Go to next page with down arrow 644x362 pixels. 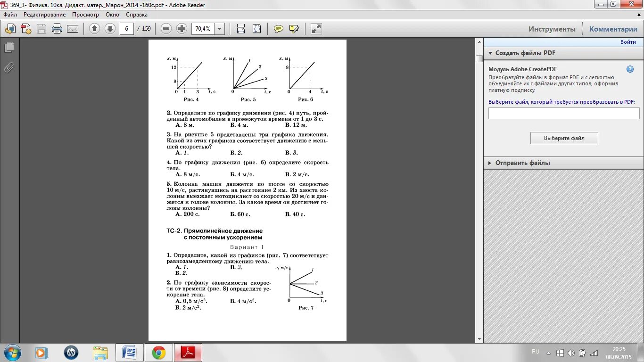click(110, 29)
